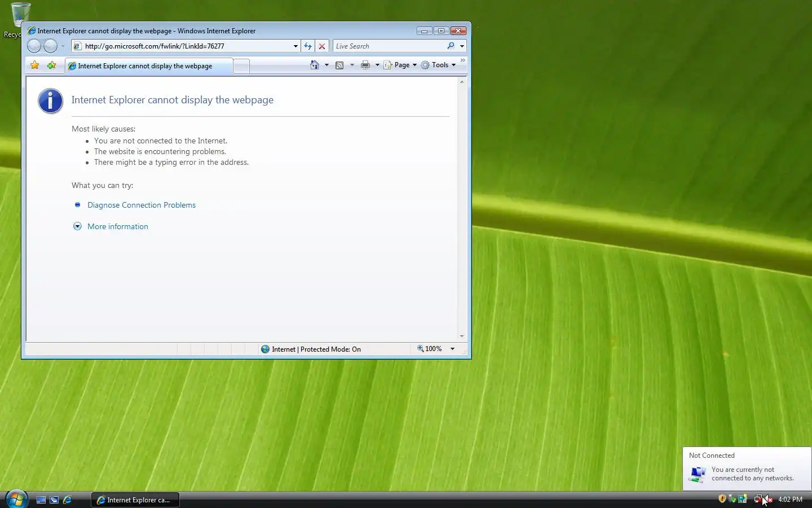Image resolution: width=812 pixels, height=508 pixels.
Task: Click the Back navigation button
Action: click(34, 46)
